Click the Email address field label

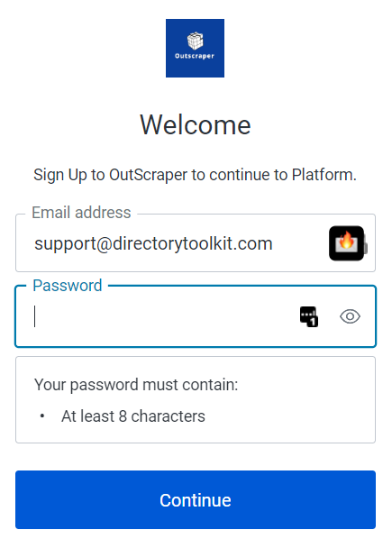81,213
